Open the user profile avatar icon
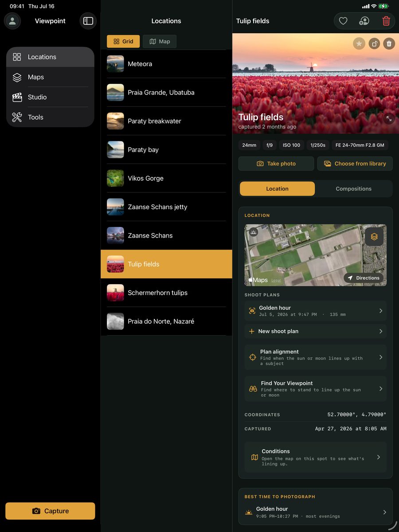Image resolution: width=399 pixels, height=532 pixels. (12, 21)
